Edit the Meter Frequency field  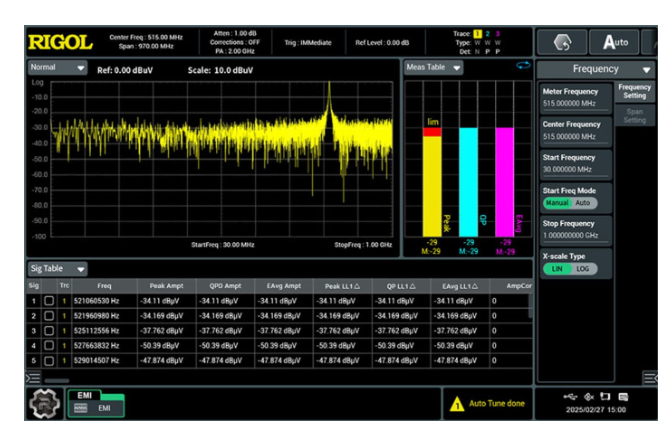575,98
